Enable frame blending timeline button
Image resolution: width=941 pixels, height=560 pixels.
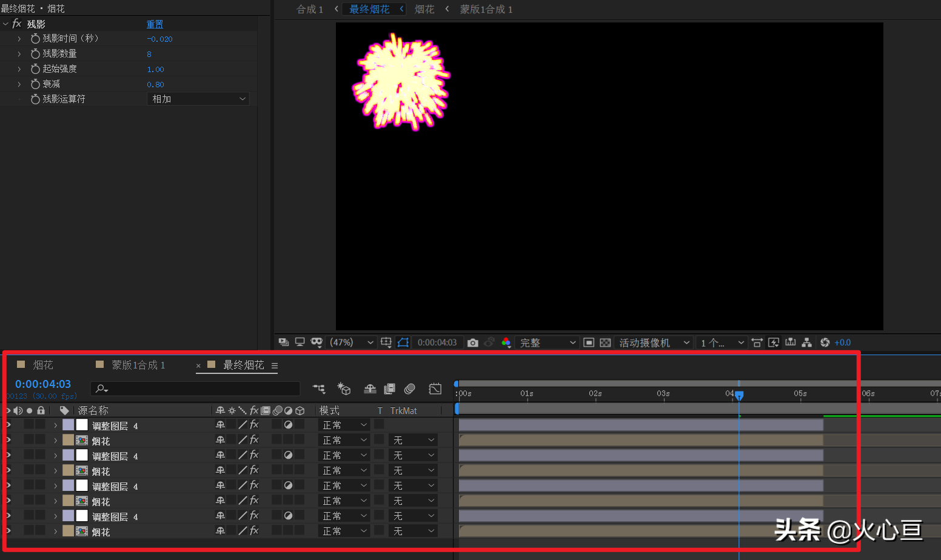click(x=390, y=388)
